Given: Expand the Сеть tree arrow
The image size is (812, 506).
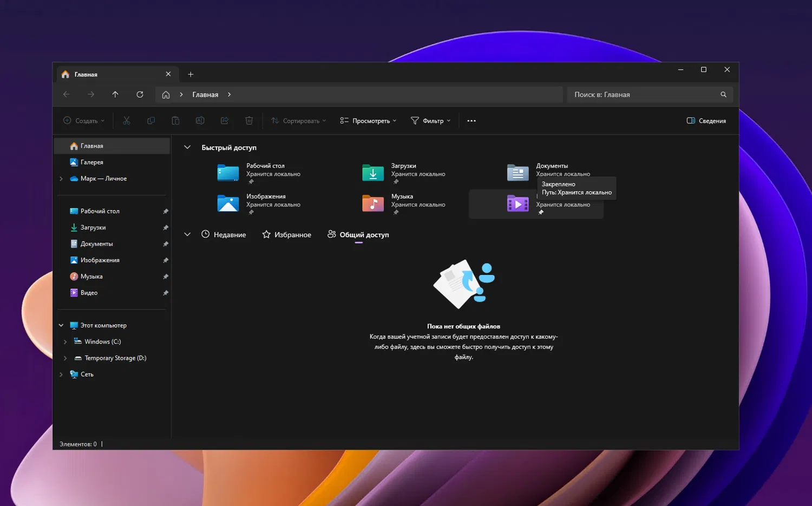Looking at the screenshot, I should pyautogui.click(x=61, y=374).
